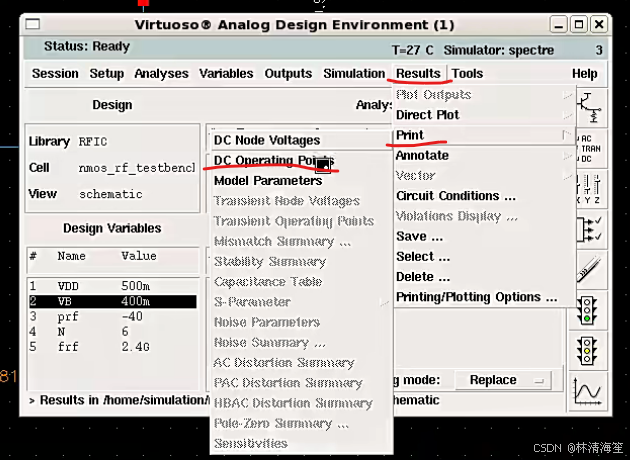Click the Edit Variables XYZ sliders icon
The height and width of the screenshot is (460, 630).
point(591,188)
